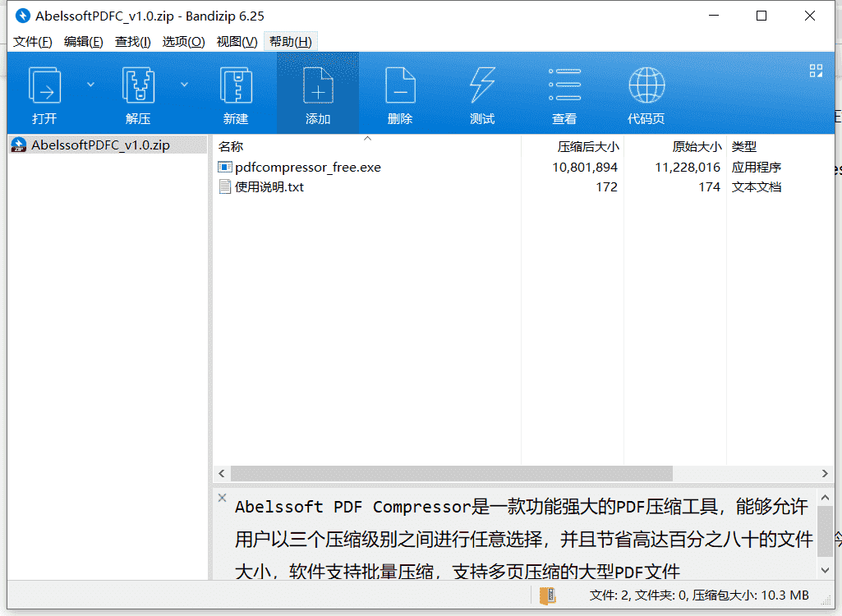Click comment panel scroll up arrow

pyautogui.click(x=825, y=498)
